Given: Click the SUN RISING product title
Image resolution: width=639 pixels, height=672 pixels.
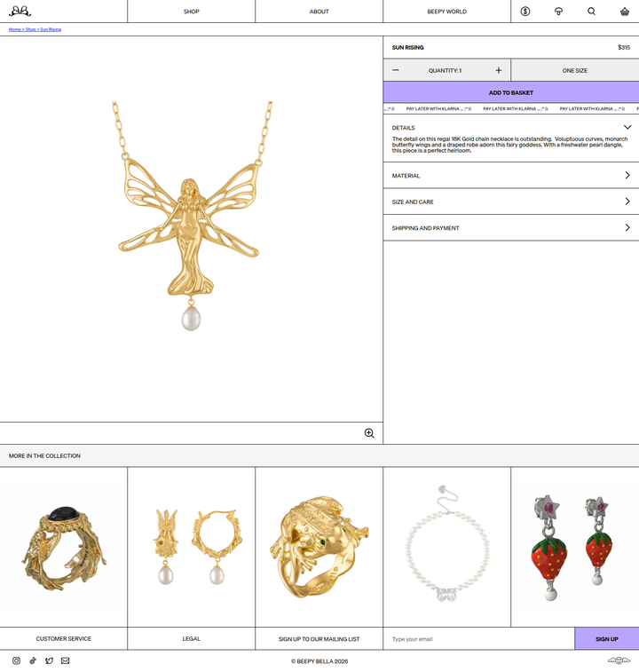Looking at the screenshot, I should pyautogui.click(x=407, y=47).
